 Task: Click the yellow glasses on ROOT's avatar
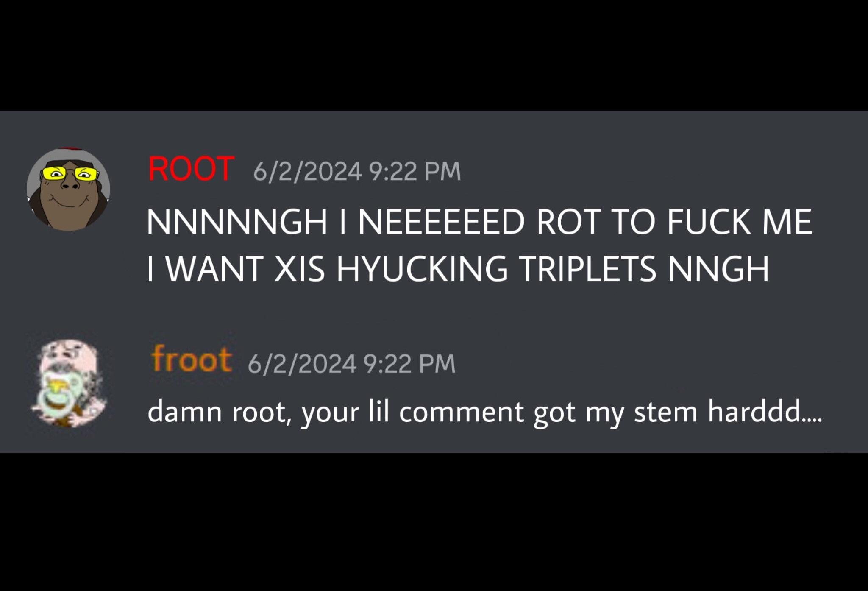click(70, 173)
